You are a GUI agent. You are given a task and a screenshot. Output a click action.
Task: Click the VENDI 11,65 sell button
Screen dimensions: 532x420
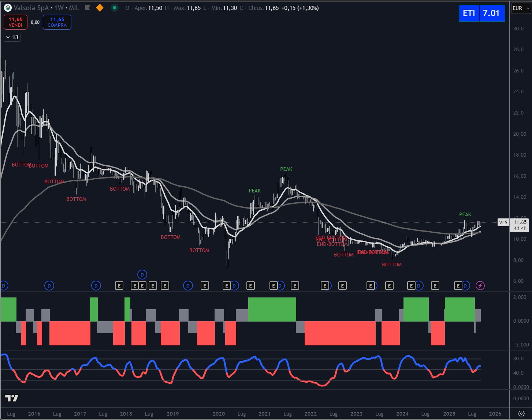16,22
